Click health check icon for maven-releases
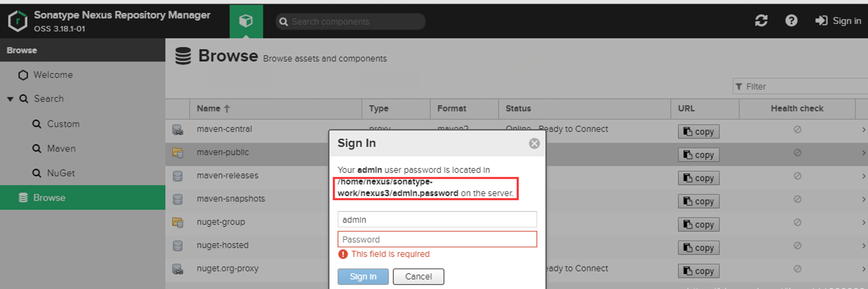This screenshot has height=289, width=868. 798,176
